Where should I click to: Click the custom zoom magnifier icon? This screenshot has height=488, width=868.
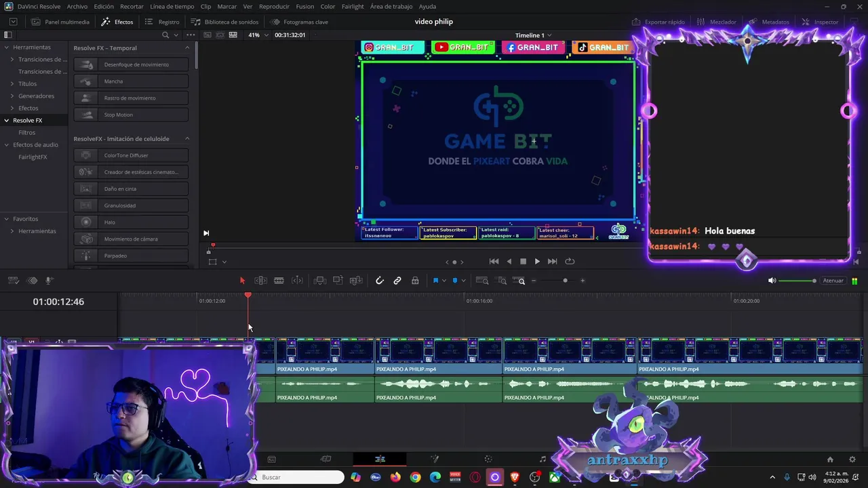(519, 281)
